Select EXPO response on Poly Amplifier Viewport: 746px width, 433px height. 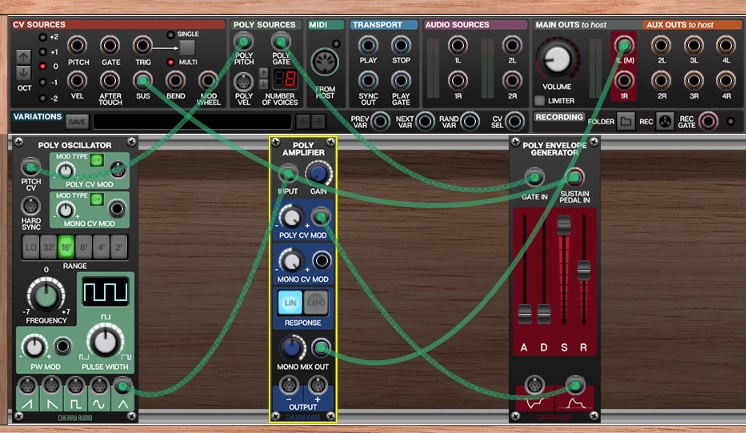click(316, 303)
